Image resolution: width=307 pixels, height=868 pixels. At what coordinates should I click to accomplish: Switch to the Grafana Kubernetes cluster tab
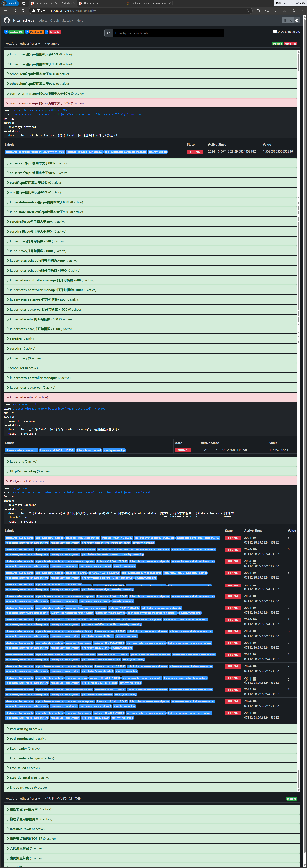148,3
